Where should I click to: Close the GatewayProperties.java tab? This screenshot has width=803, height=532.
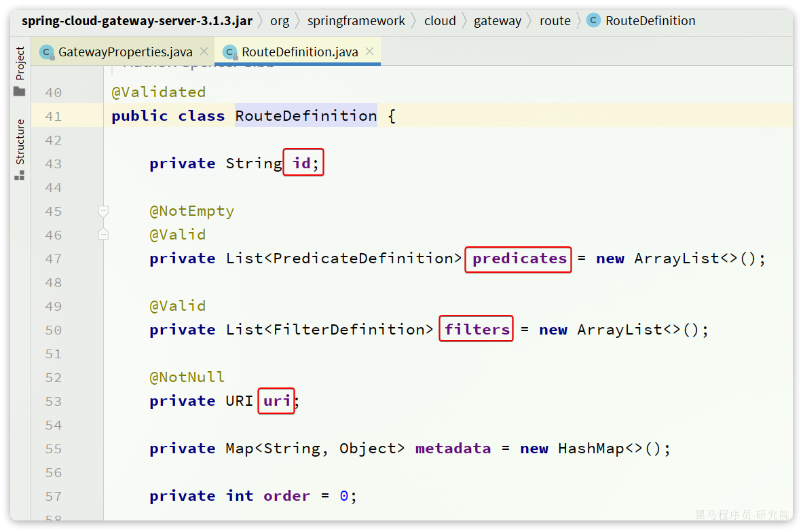[204, 52]
